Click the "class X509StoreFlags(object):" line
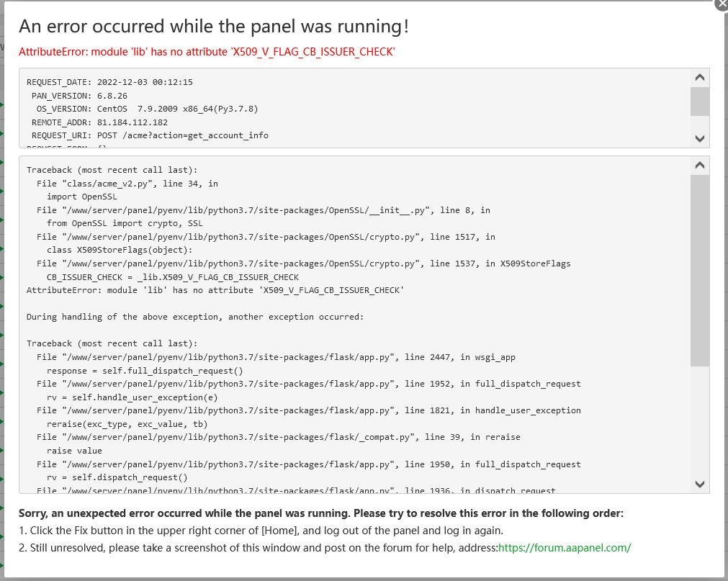This screenshot has height=581, width=728. coord(120,250)
